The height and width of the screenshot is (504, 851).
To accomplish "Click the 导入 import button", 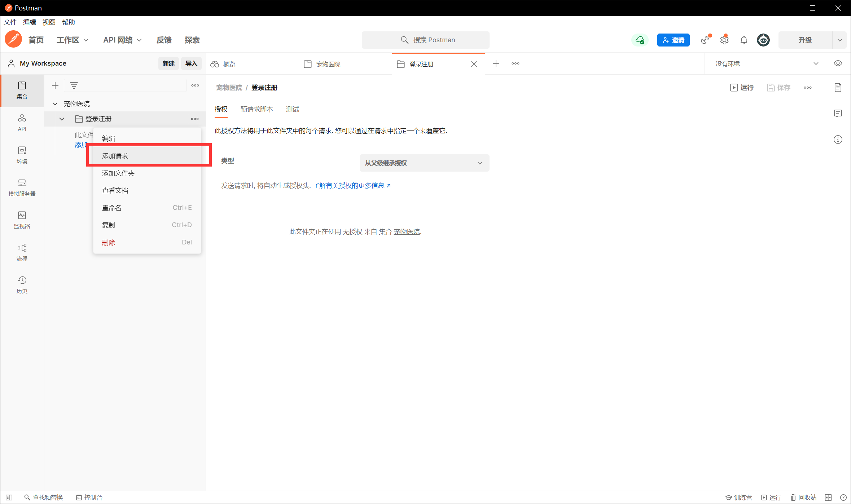I will tap(191, 63).
